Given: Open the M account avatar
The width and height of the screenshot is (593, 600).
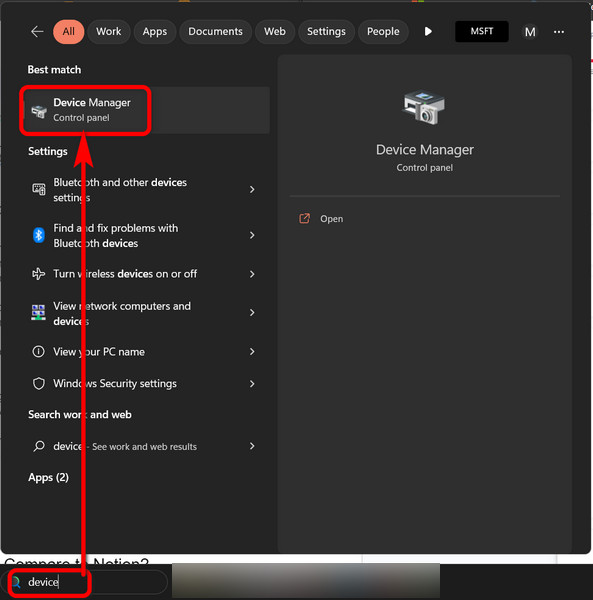Looking at the screenshot, I should [x=530, y=32].
